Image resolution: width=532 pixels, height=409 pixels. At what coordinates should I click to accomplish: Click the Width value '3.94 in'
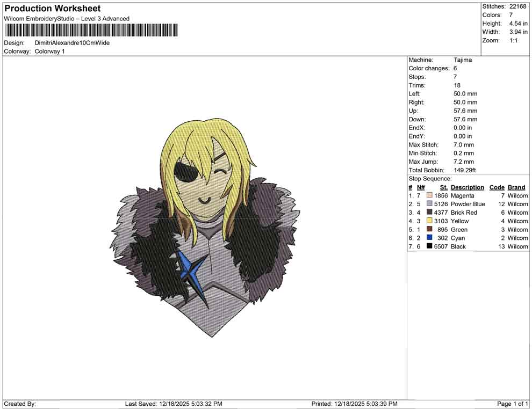[x=518, y=32]
